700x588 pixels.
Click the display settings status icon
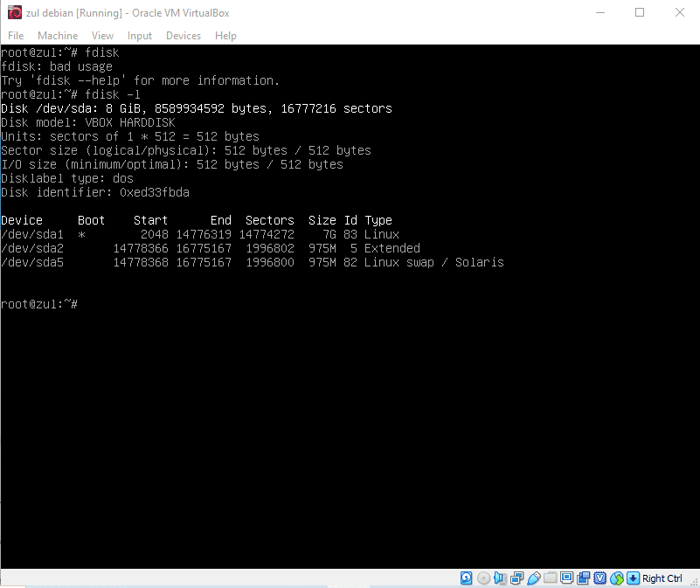pyautogui.click(x=566, y=578)
